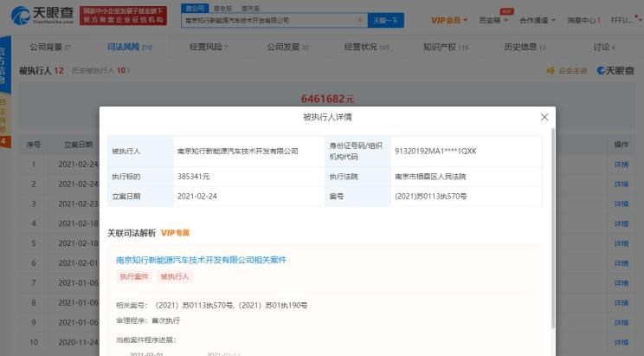Open the yellow 自主信息 sidebar tab
This screenshot has height=356, width=644.
(x=3, y=115)
